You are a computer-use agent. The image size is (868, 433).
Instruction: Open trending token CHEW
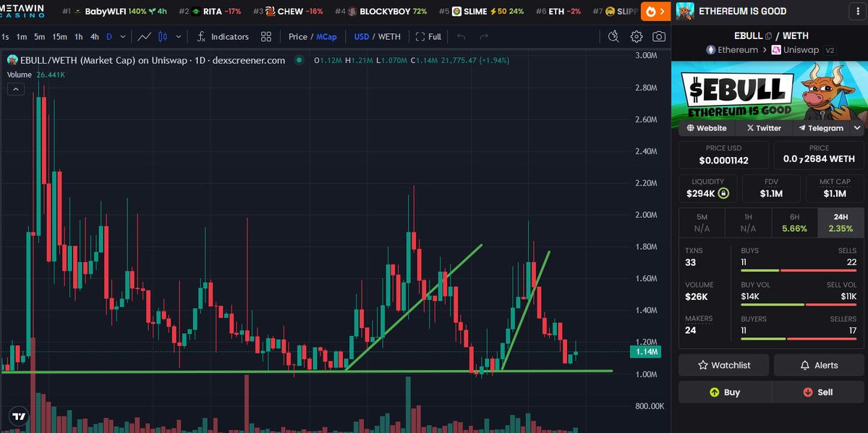(290, 12)
